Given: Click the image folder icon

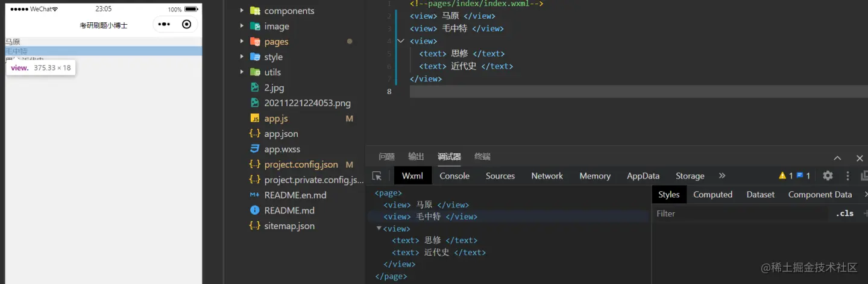Looking at the screenshot, I should point(255,26).
